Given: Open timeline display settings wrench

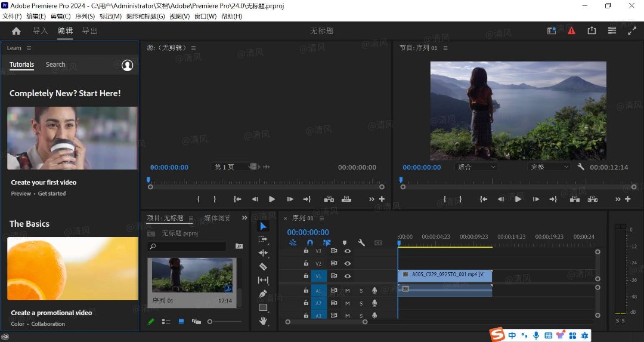Looking at the screenshot, I should [x=361, y=243].
